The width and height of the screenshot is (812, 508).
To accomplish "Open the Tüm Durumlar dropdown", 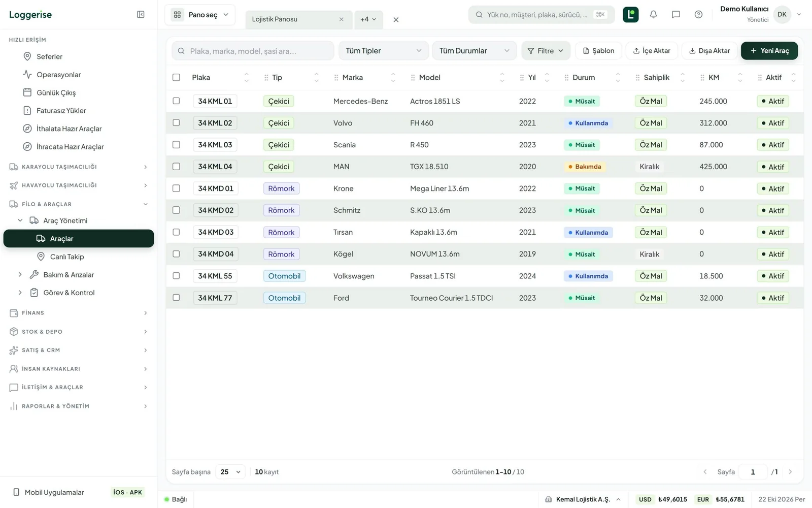I will pyautogui.click(x=475, y=51).
